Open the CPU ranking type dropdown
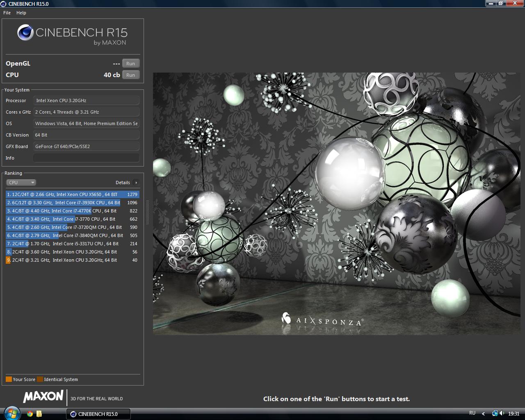The width and height of the screenshot is (525, 420). click(x=21, y=183)
